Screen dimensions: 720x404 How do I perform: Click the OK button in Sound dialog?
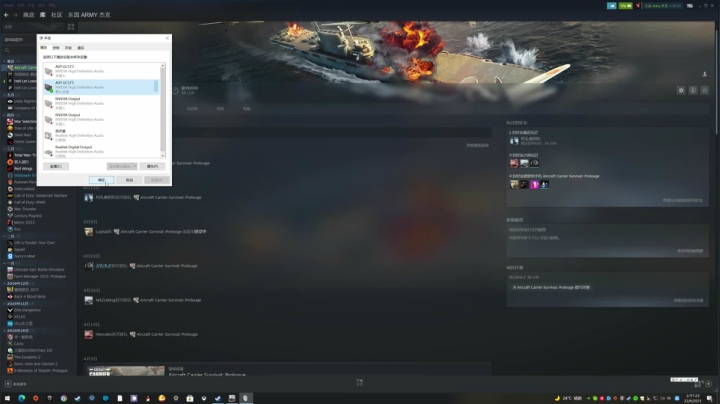tap(101, 180)
